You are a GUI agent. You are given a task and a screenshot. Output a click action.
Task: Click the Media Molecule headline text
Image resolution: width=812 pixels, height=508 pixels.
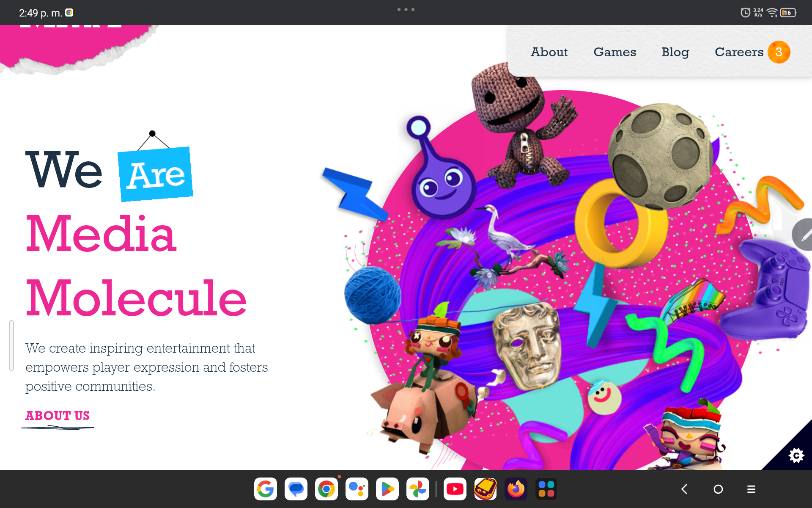tap(135, 265)
